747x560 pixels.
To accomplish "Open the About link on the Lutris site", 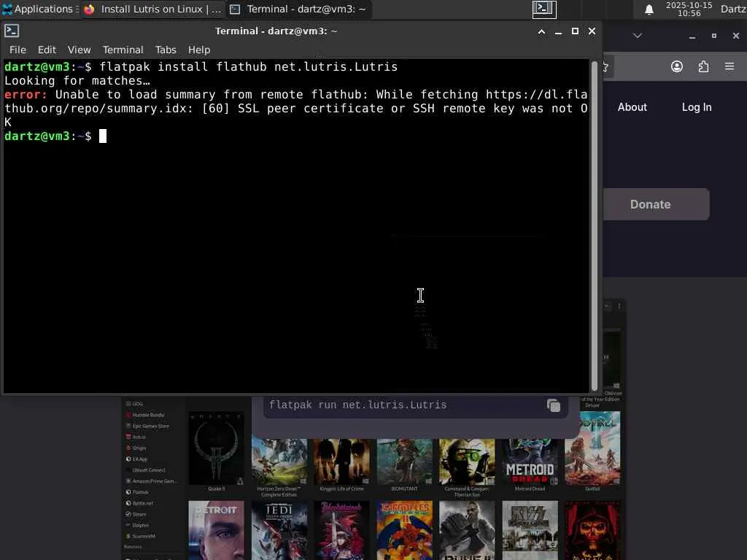I will (632, 107).
